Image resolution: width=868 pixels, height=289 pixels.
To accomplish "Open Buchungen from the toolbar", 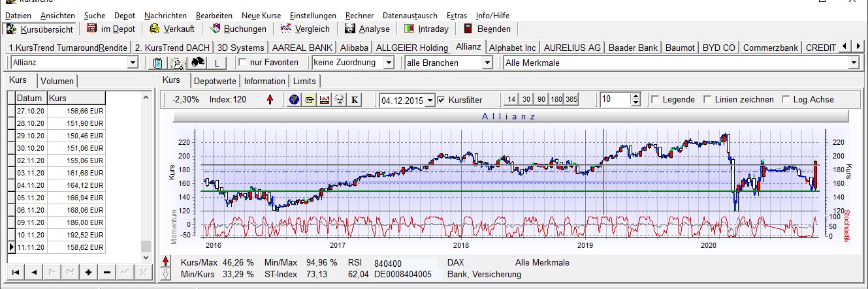I will pyautogui.click(x=238, y=29).
